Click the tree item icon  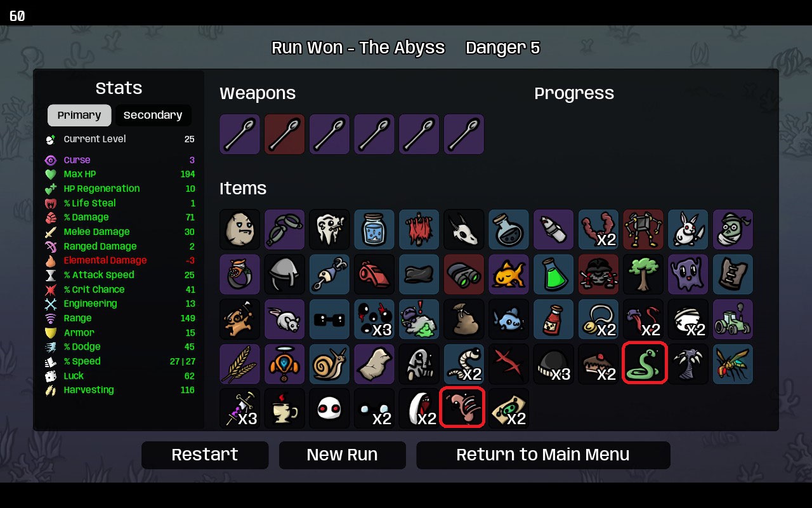point(643,274)
